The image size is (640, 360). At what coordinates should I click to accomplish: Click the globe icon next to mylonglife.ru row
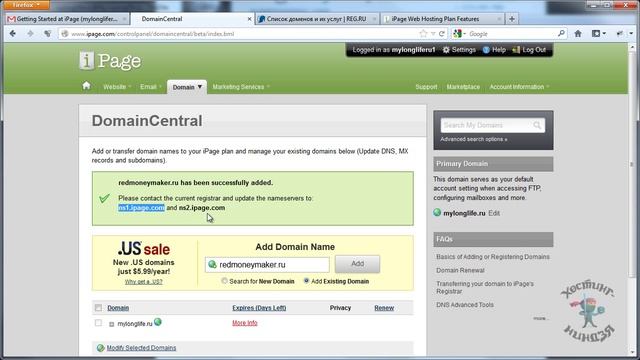coord(158,322)
